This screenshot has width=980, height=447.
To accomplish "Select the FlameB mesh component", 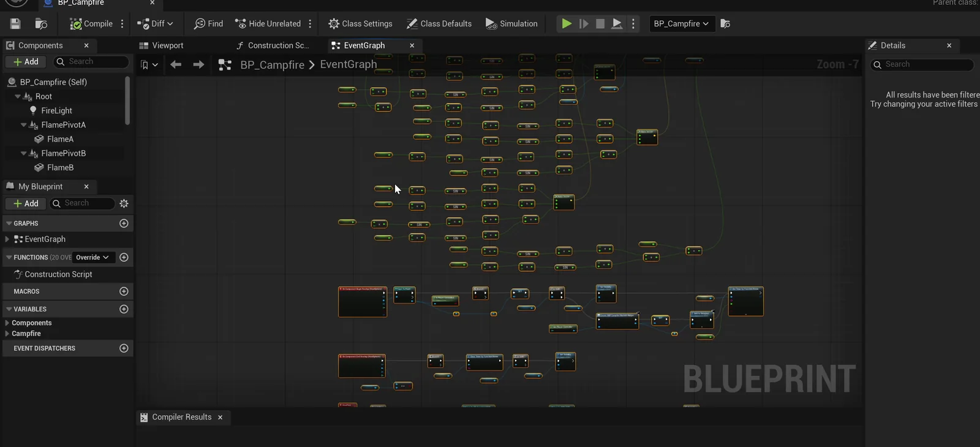I will (x=60, y=167).
